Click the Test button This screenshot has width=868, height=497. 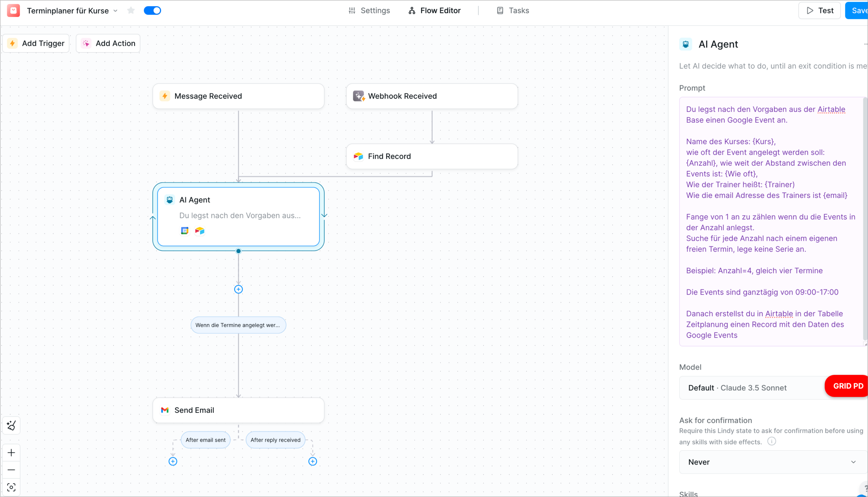[x=819, y=11]
